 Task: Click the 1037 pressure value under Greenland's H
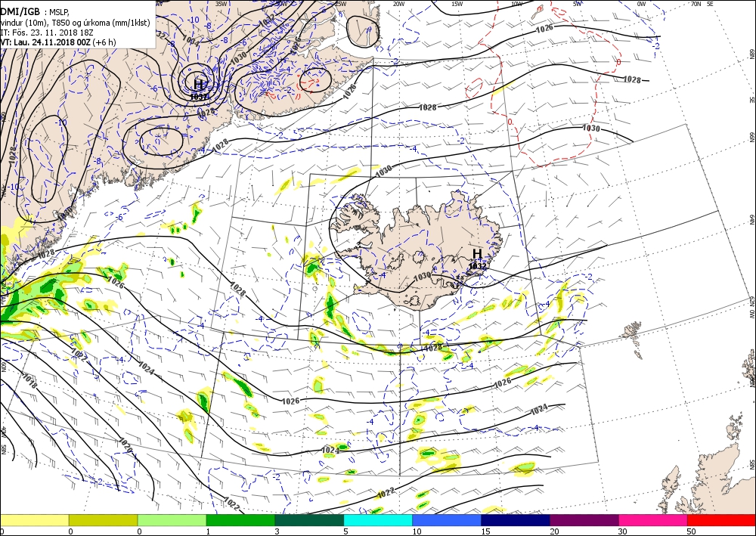pyautogui.click(x=199, y=97)
